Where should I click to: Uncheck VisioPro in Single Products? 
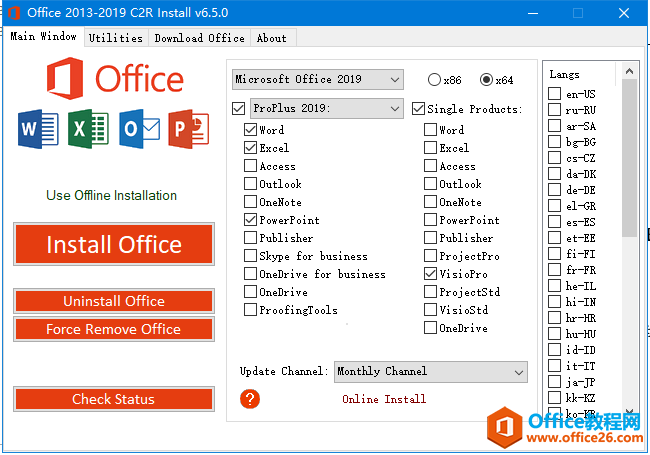430,274
